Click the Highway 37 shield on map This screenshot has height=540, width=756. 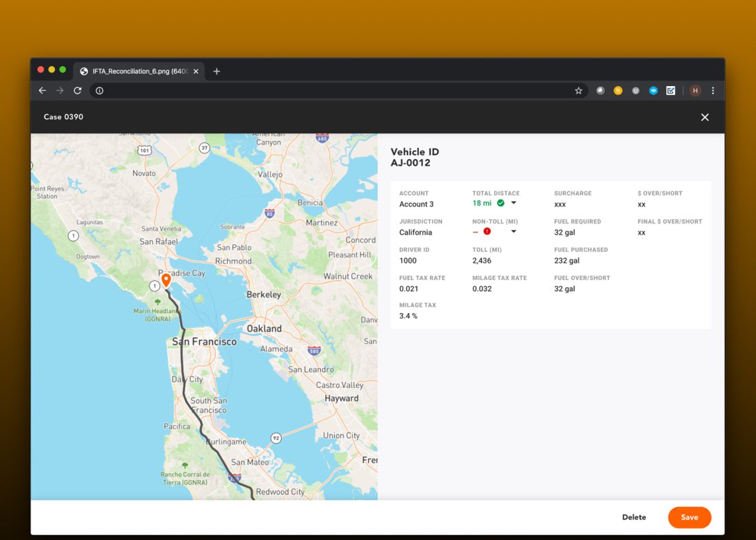(x=204, y=148)
